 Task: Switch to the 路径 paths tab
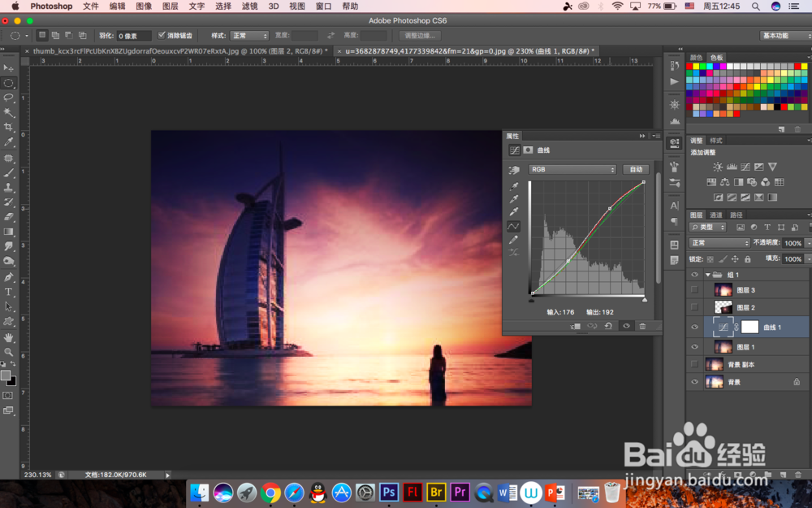(x=736, y=215)
